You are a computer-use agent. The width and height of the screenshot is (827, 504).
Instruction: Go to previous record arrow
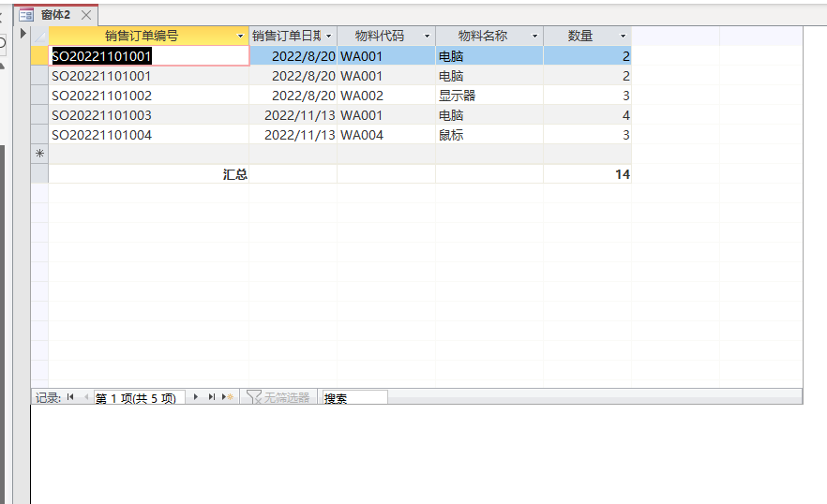[86, 397]
